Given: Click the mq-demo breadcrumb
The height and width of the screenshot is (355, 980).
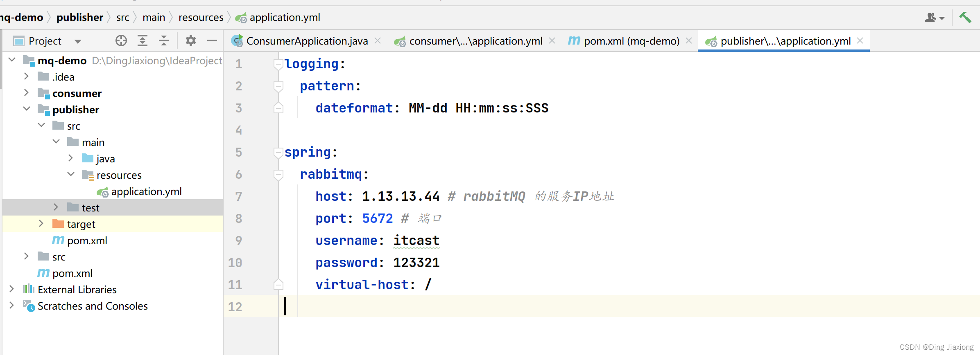Looking at the screenshot, I should (21, 17).
